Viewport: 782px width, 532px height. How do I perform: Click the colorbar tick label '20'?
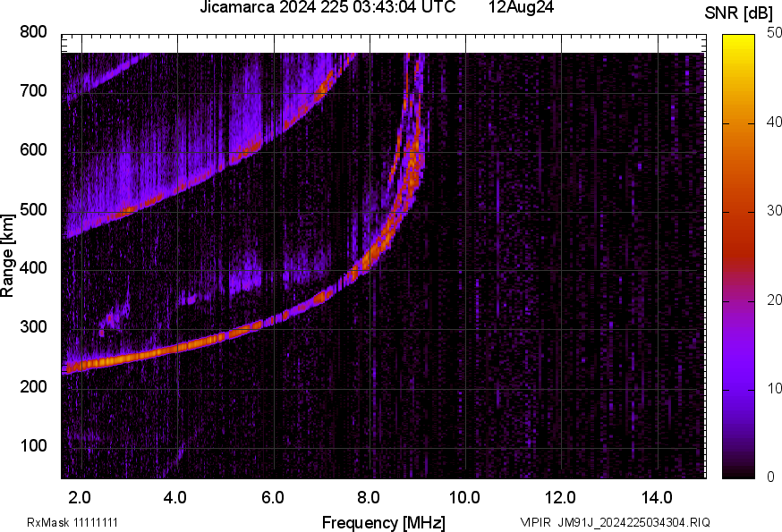774,300
